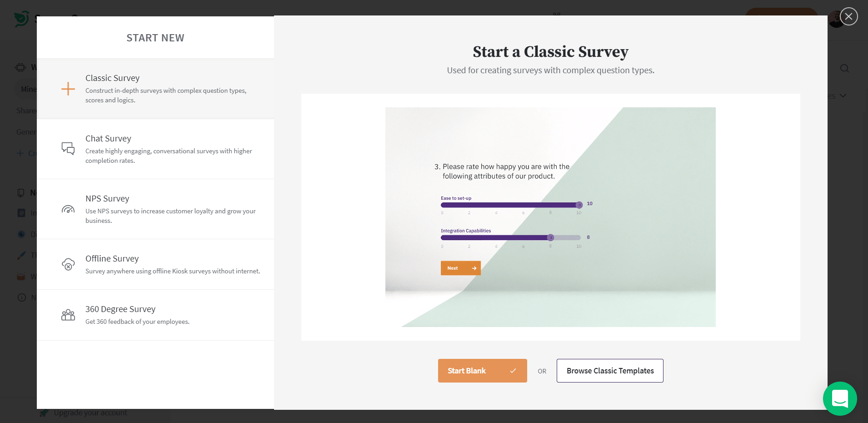Click the Offline Survey cloud icon
This screenshot has width=868, height=423.
point(68,264)
